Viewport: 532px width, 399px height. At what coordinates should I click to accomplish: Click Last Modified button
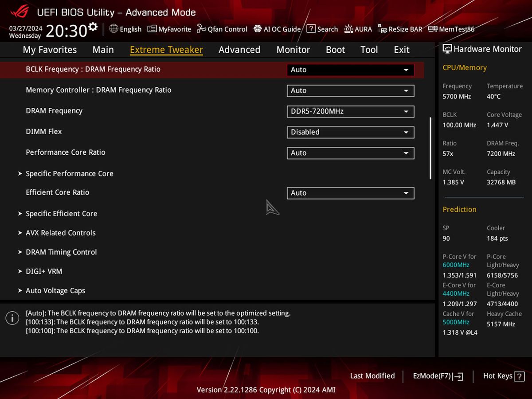coord(372,376)
